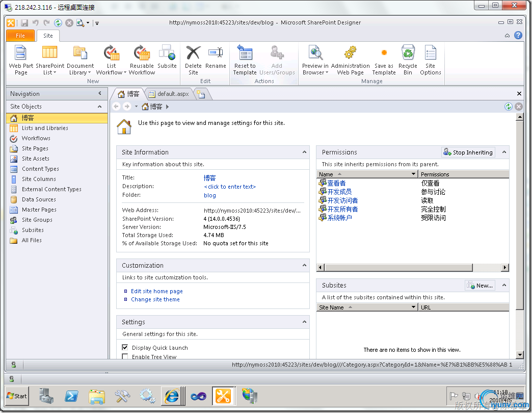Open Administration Web Page

coord(350,60)
